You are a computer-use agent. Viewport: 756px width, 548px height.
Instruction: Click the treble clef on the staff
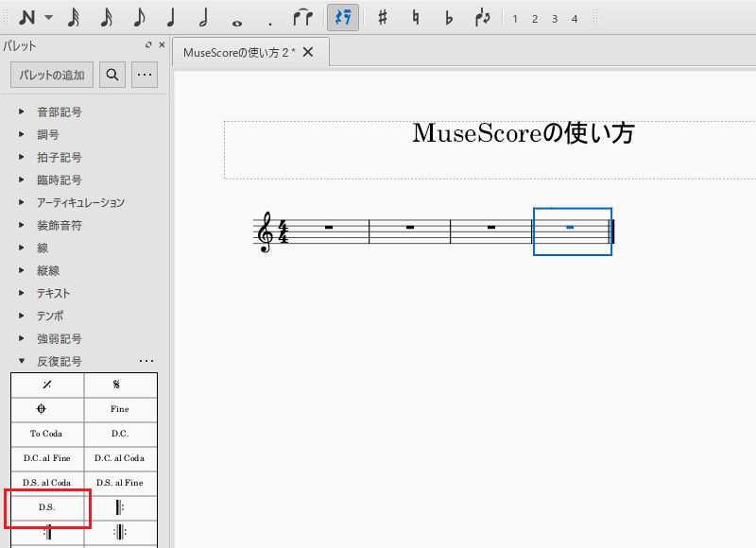pos(266,231)
